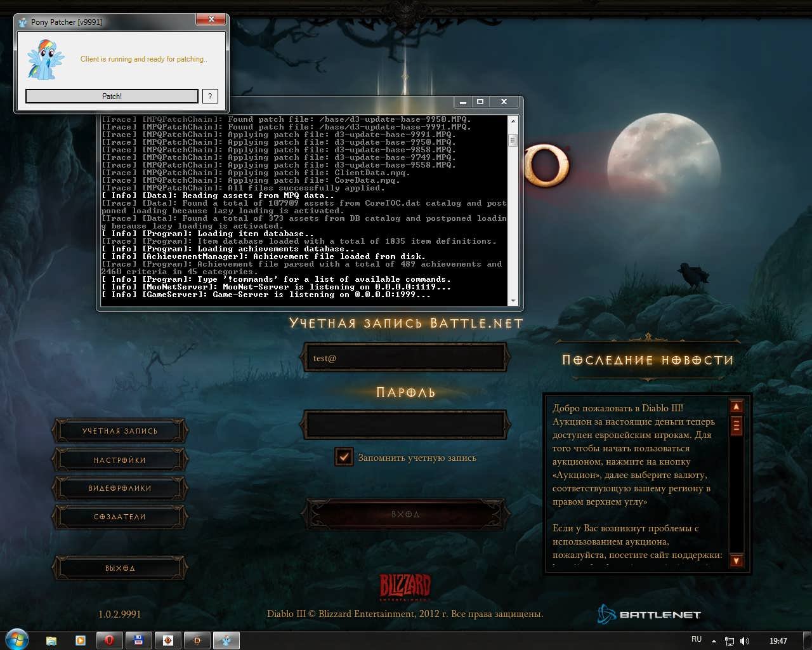Click the console line about MooNet-Server listening
Viewport: 812px width, 650px height.
coord(276,287)
